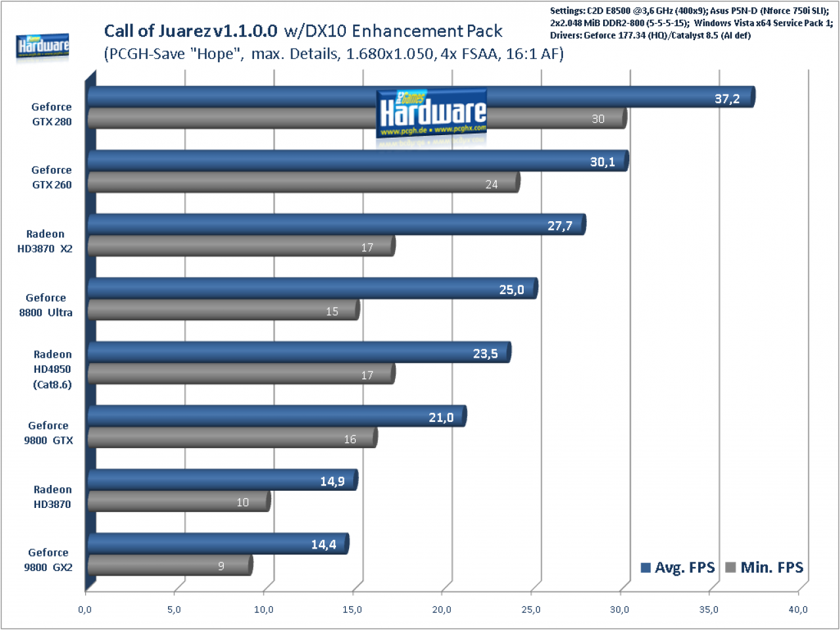Select the "Geforce 8800 Ultra" category label
Image resolution: width=840 pixels, height=630 pixels.
[46, 305]
